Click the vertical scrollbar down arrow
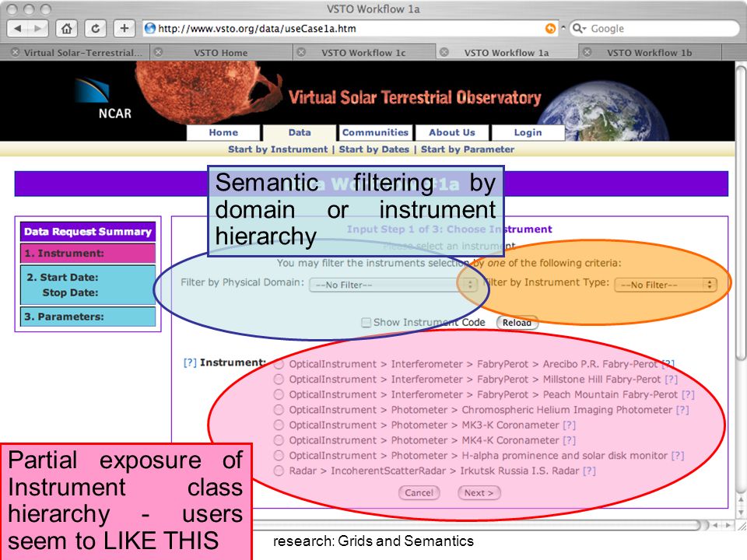Viewport: 747px width, 560px height. (741, 513)
